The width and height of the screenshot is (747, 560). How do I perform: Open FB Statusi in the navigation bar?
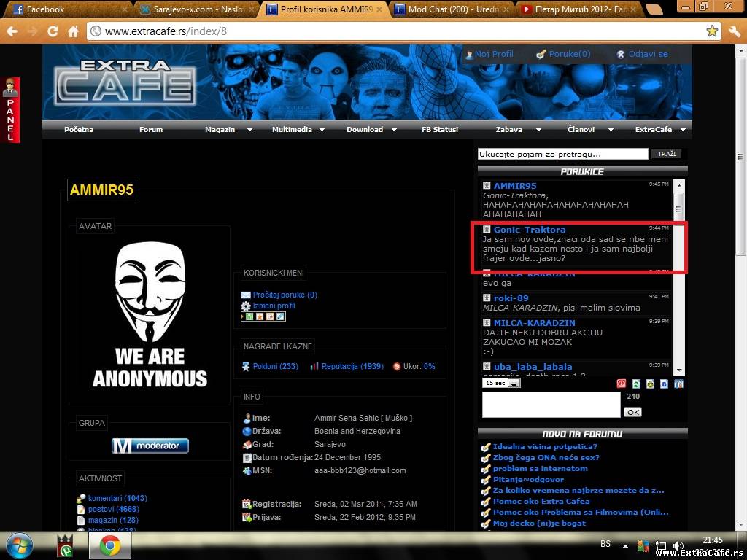[440, 130]
